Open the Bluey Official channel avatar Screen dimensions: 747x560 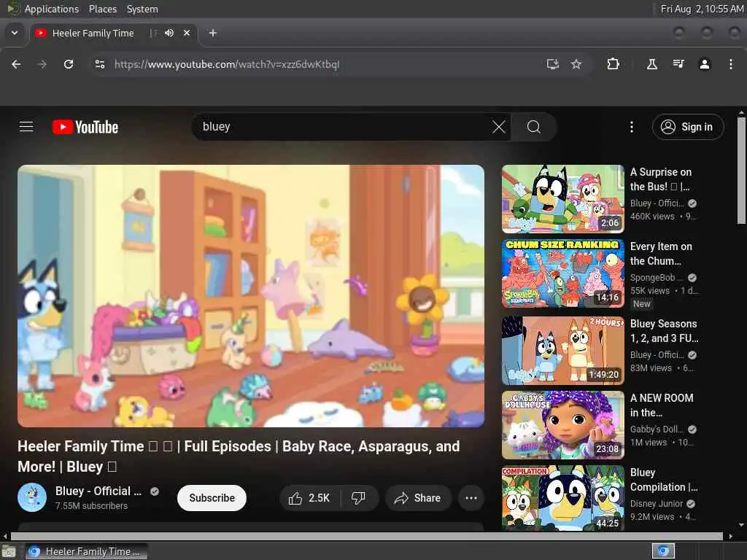pyautogui.click(x=32, y=497)
